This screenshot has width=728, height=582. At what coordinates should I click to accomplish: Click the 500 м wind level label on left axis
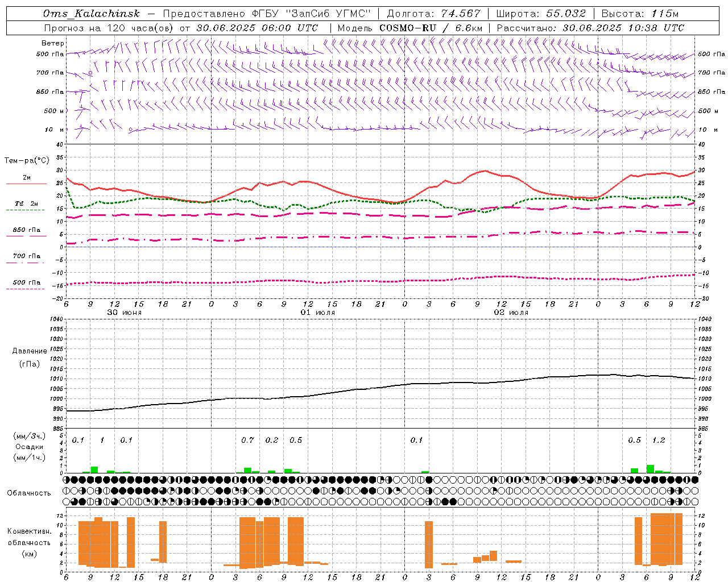point(53,111)
